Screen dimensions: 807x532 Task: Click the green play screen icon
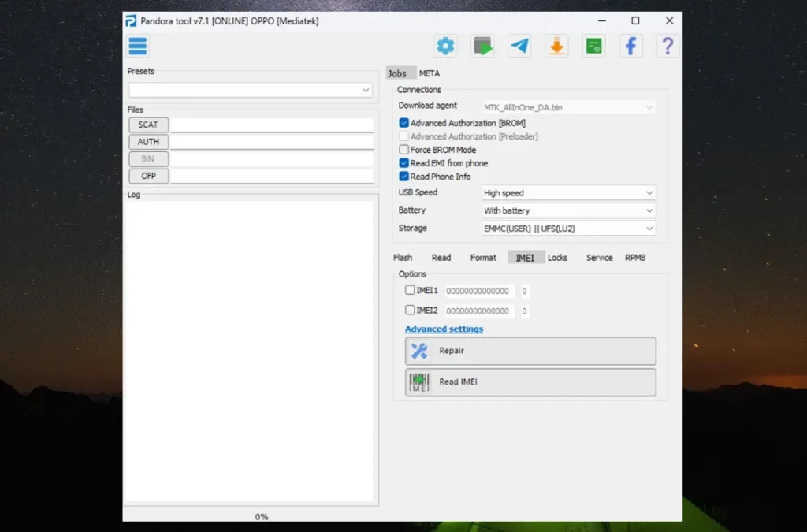[x=483, y=46]
